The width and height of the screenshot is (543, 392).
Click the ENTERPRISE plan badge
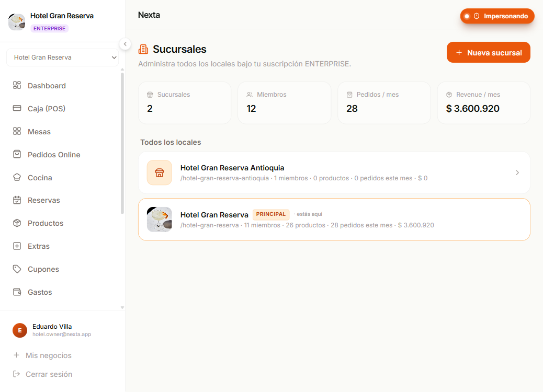50,28
